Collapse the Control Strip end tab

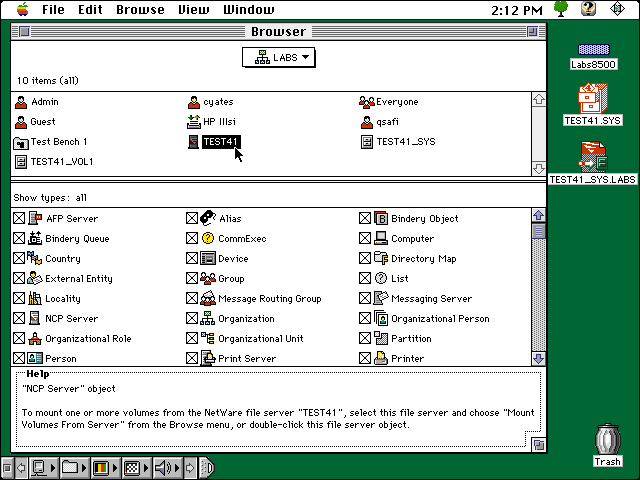click(208, 468)
